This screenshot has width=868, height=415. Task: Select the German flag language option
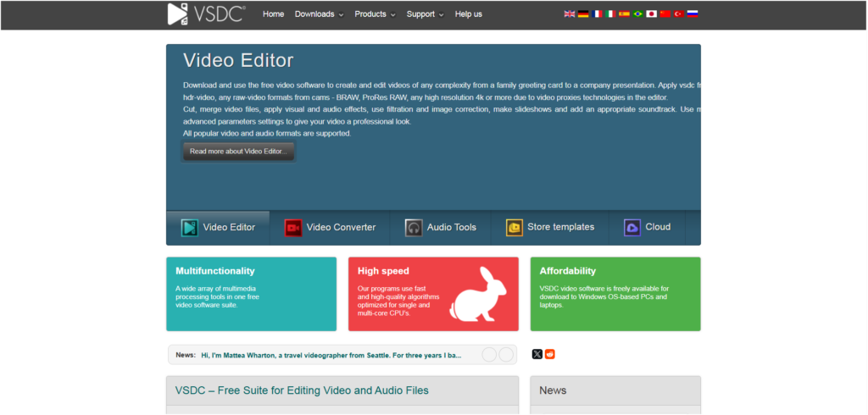click(x=583, y=14)
